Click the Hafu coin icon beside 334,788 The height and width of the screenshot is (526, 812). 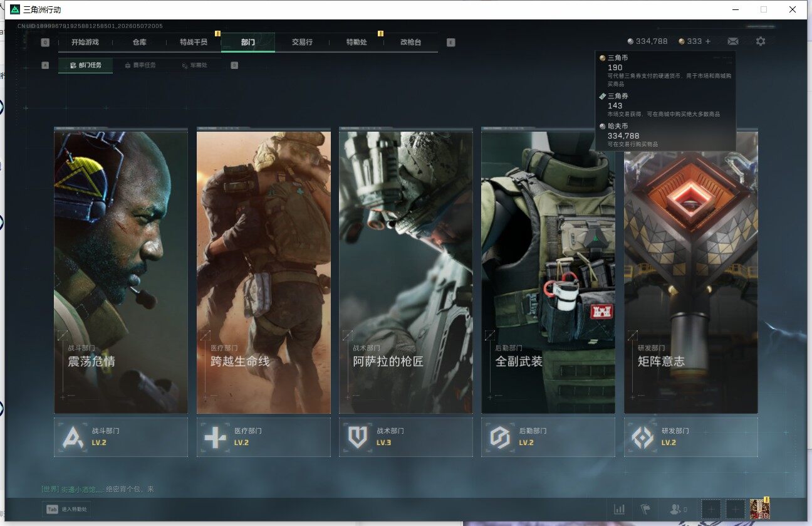tap(630, 41)
